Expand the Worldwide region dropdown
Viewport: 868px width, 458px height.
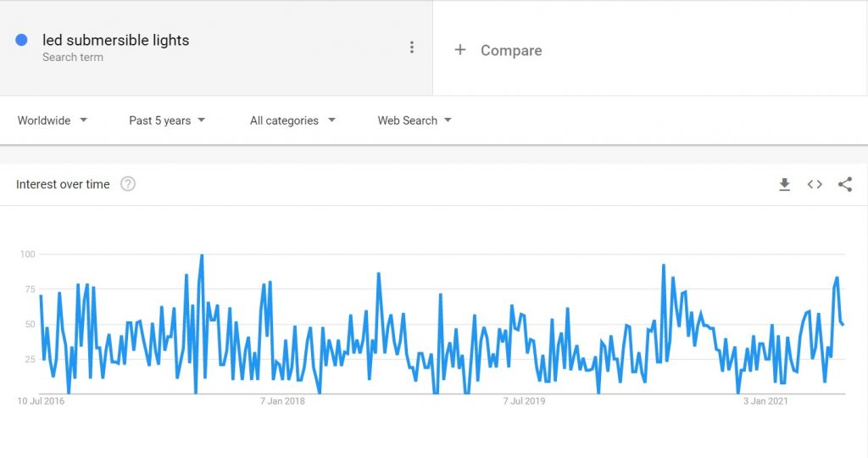click(x=53, y=120)
